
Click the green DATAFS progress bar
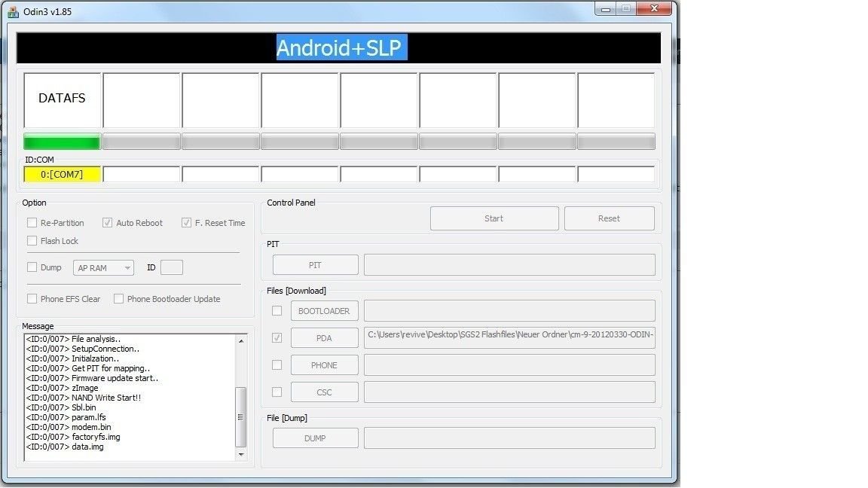[62, 142]
